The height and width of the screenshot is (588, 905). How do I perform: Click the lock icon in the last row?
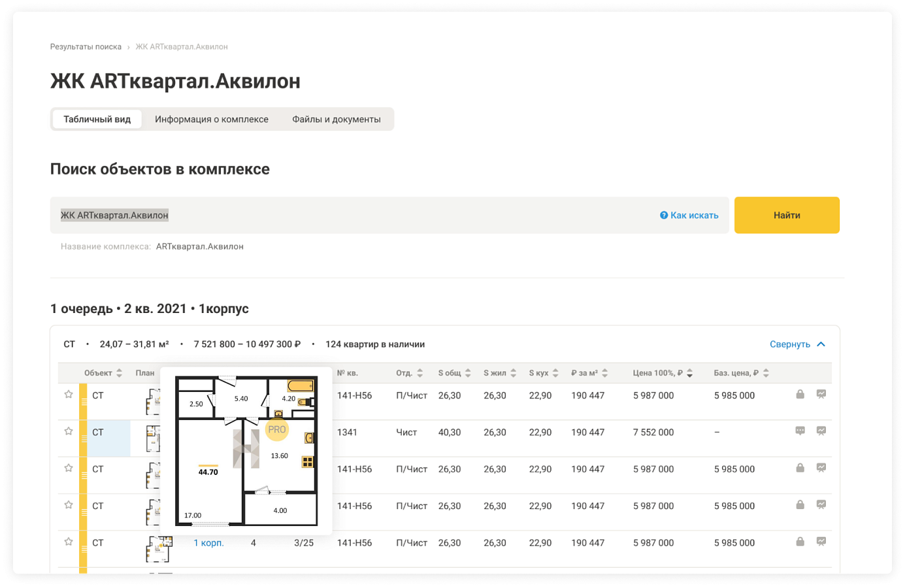(800, 542)
